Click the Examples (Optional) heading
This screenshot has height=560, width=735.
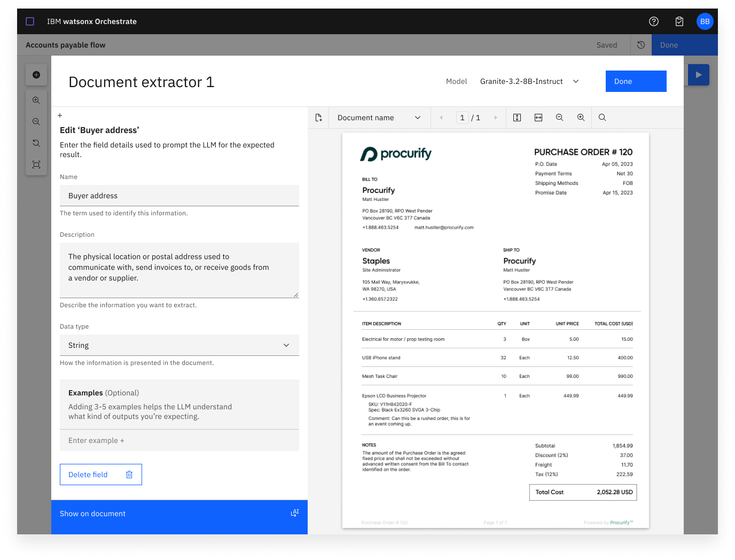104,393
